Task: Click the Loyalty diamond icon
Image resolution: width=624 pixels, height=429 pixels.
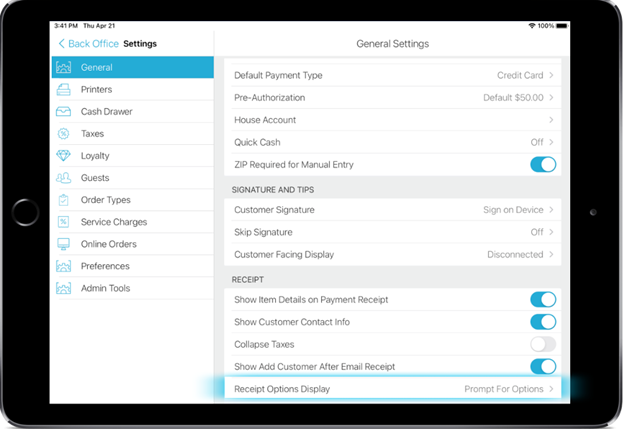Action: [64, 156]
